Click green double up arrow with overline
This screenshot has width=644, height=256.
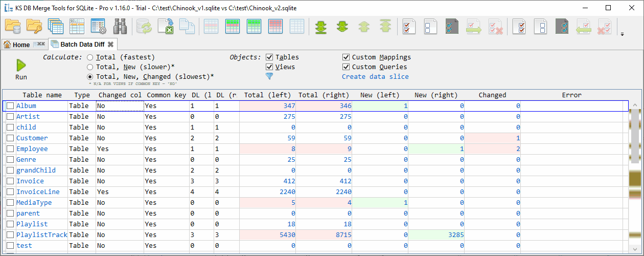(385, 26)
